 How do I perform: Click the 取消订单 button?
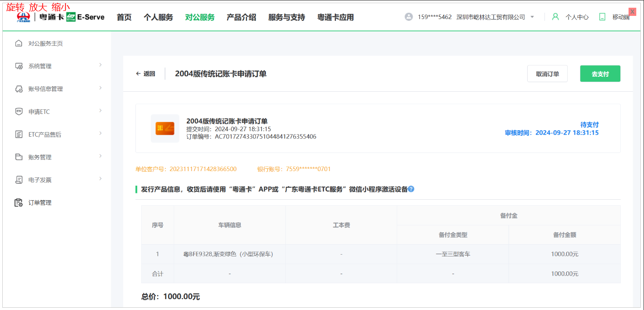547,74
